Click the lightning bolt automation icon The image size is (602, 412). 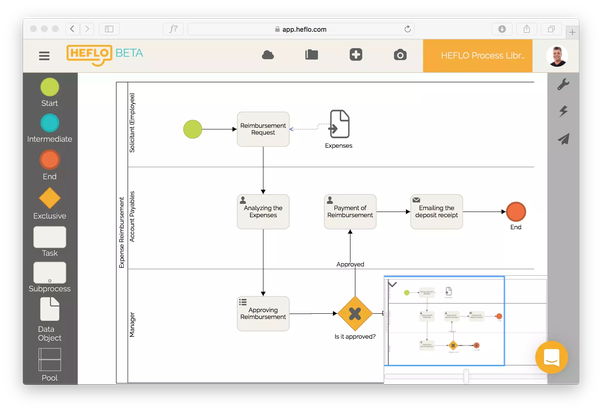point(563,111)
